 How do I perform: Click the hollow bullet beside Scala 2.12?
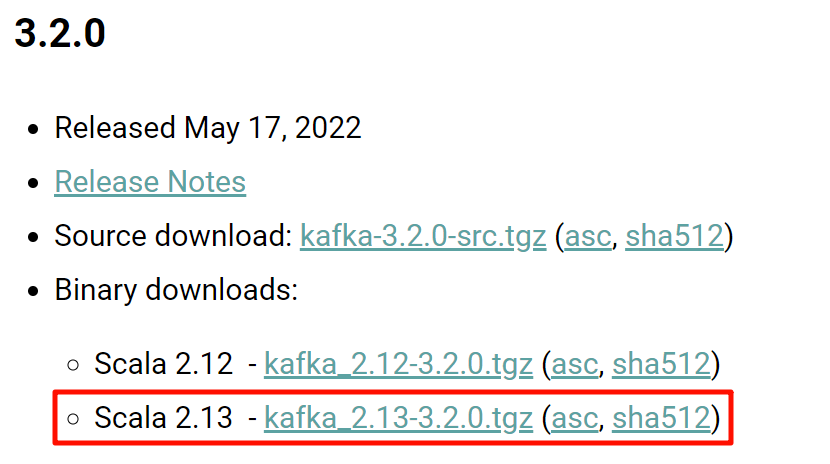74,366
